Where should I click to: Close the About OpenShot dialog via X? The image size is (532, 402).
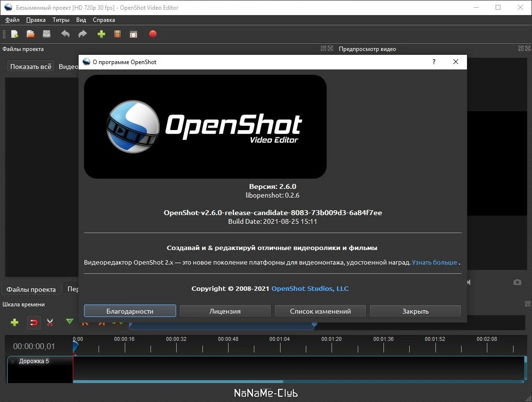tap(456, 62)
